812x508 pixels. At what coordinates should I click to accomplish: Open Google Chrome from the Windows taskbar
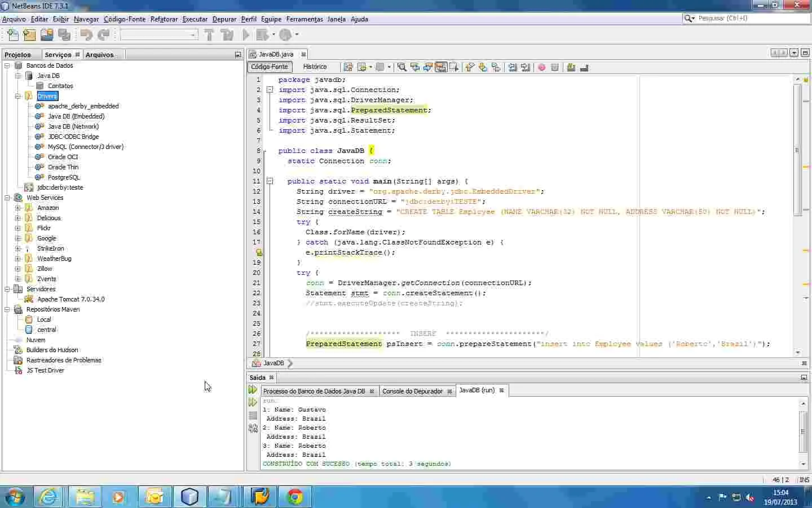click(x=294, y=497)
